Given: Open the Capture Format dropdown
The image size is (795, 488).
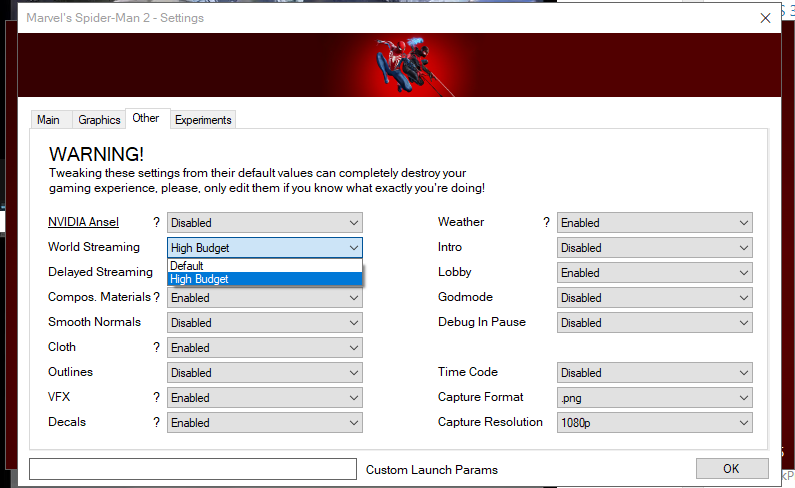Looking at the screenshot, I should 655,398.
